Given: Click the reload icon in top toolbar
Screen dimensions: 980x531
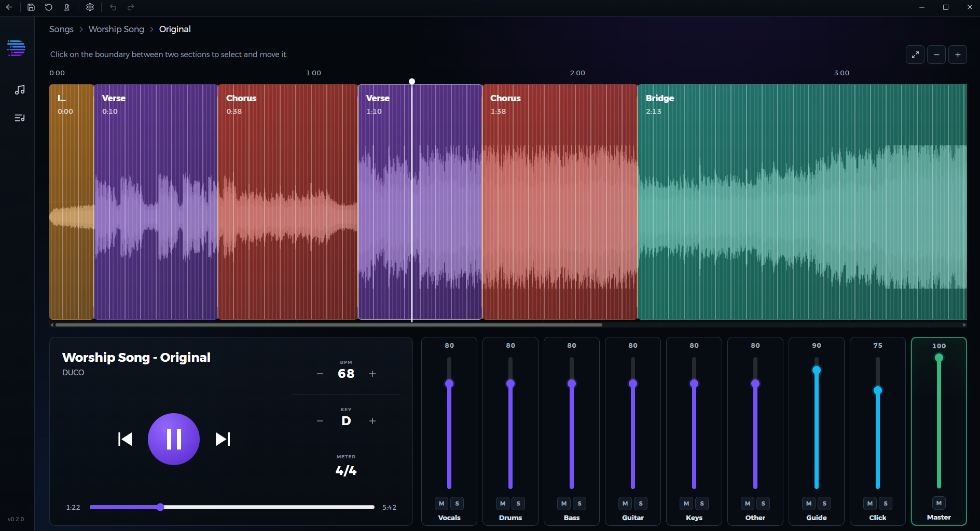Looking at the screenshot, I should point(49,7).
